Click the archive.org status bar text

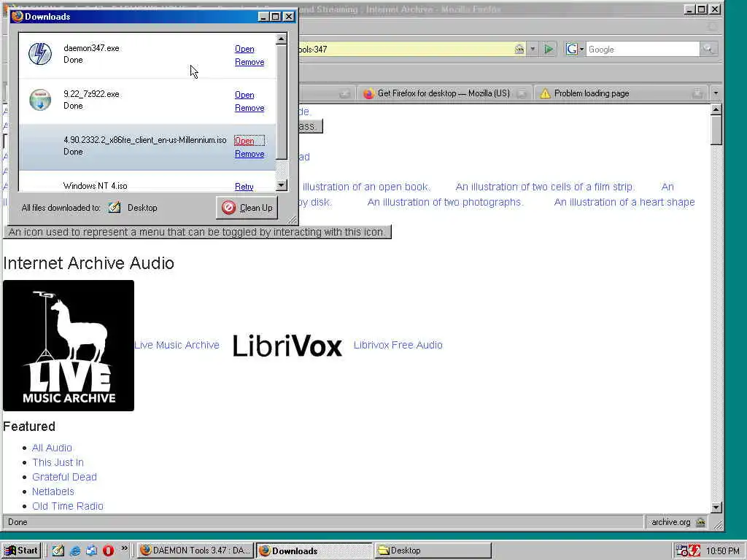671,522
